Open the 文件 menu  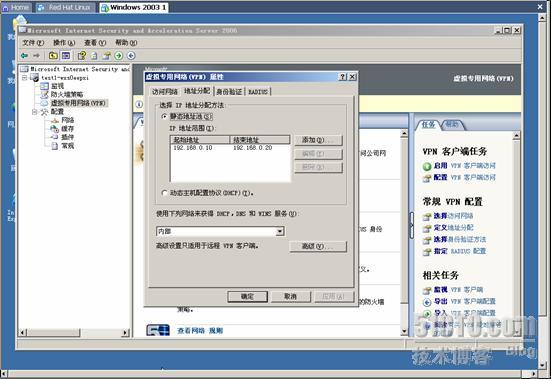(33, 43)
